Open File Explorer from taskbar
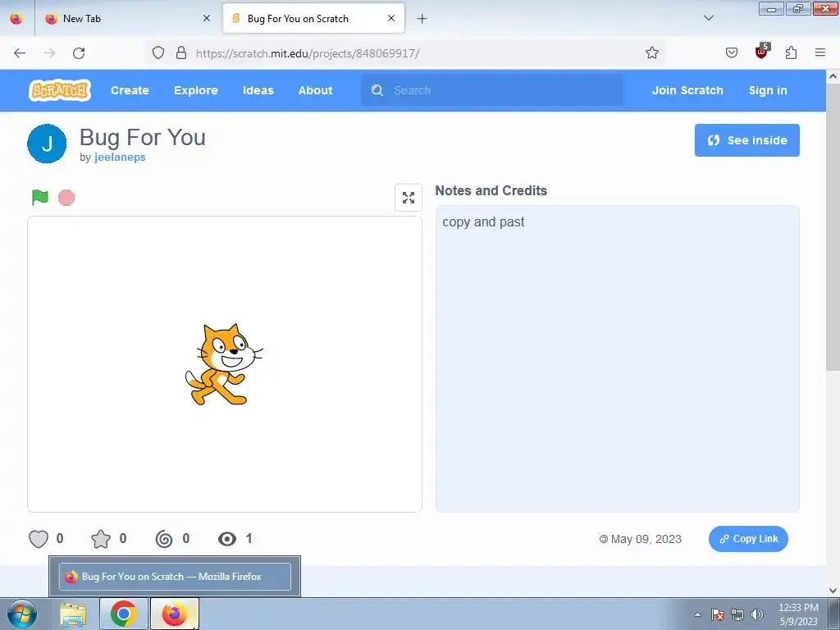The width and height of the screenshot is (840, 630). tap(73, 614)
